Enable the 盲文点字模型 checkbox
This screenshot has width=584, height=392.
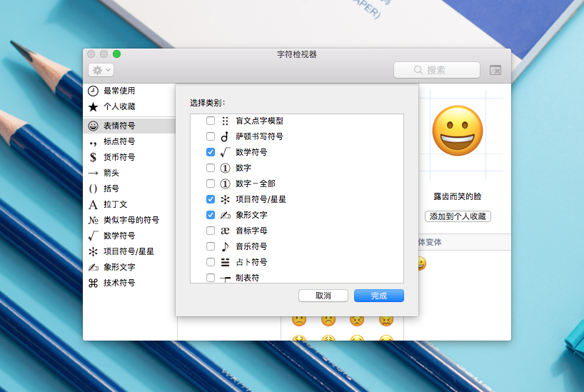(x=211, y=121)
